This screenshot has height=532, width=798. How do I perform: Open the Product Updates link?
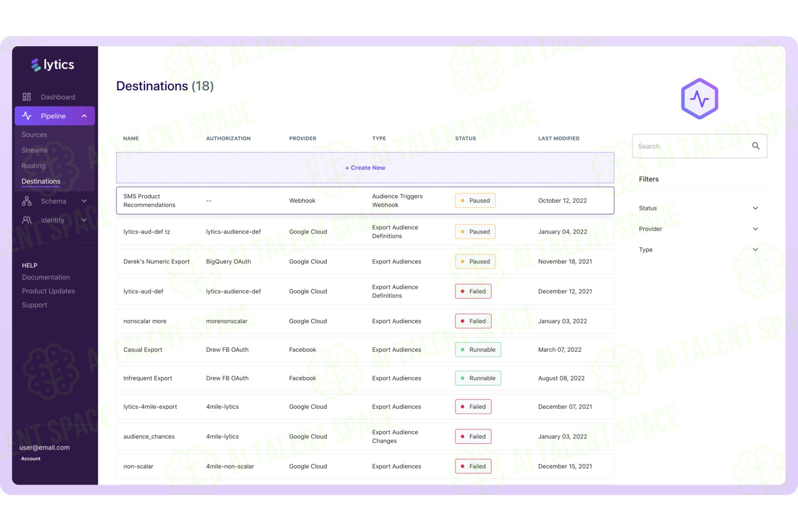[x=48, y=291]
